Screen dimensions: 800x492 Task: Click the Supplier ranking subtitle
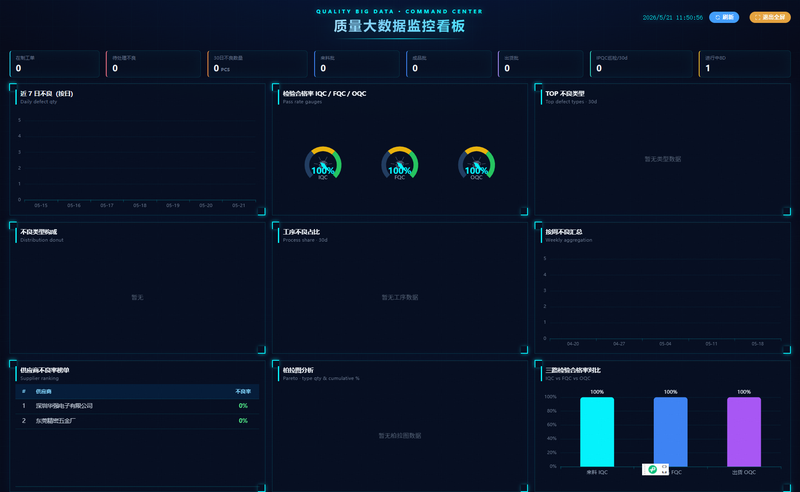[x=39, y=379]
